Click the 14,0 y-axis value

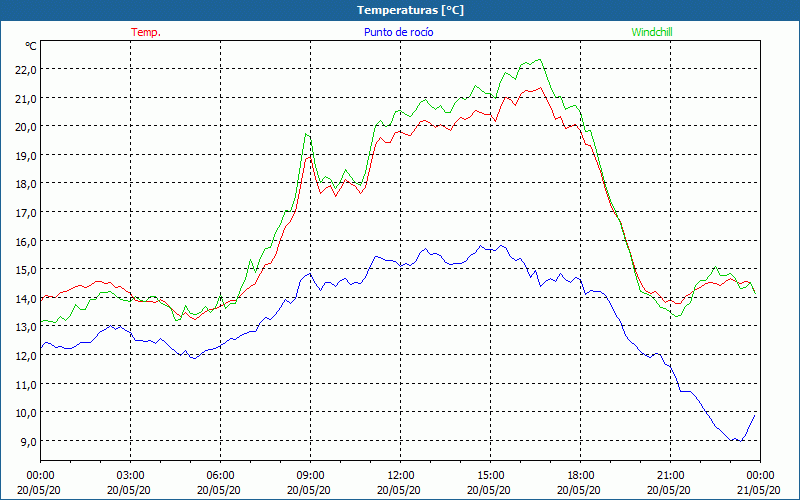coord(26,298)
